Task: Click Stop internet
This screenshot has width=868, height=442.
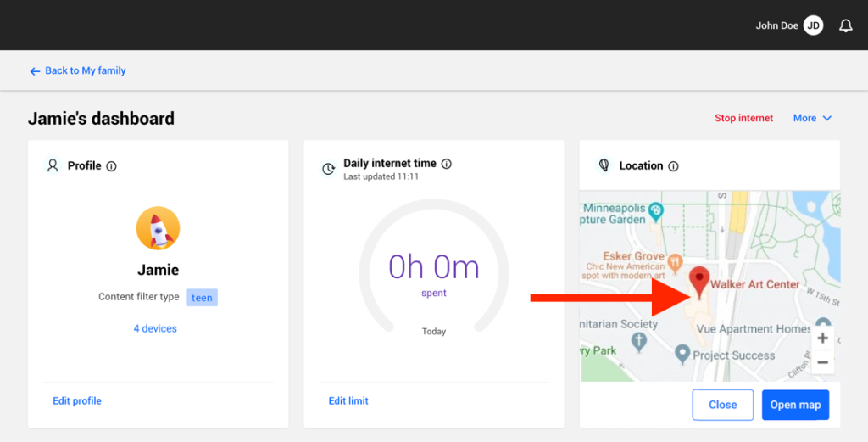Action: [743, 118]
